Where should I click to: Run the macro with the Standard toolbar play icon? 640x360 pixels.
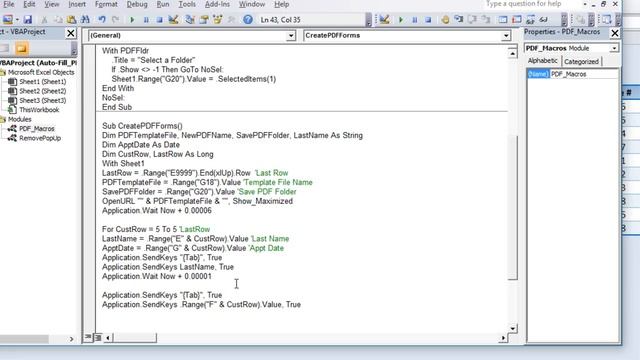point(132,19)
